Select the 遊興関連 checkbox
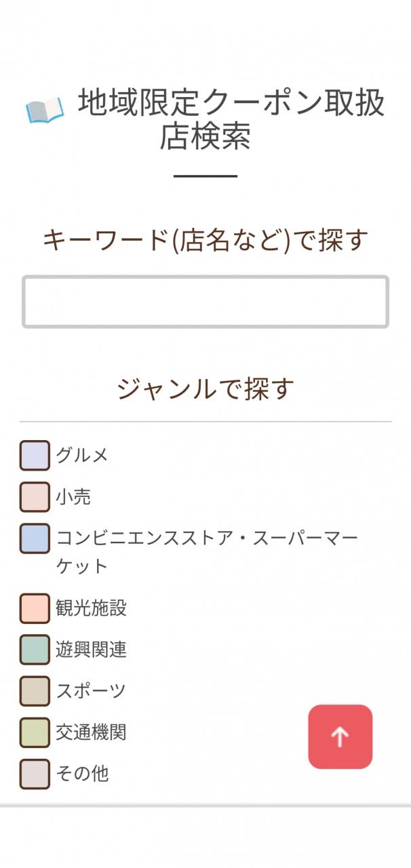Image resolution: width=411 pixels, height=868 pixels. point(35,650)
